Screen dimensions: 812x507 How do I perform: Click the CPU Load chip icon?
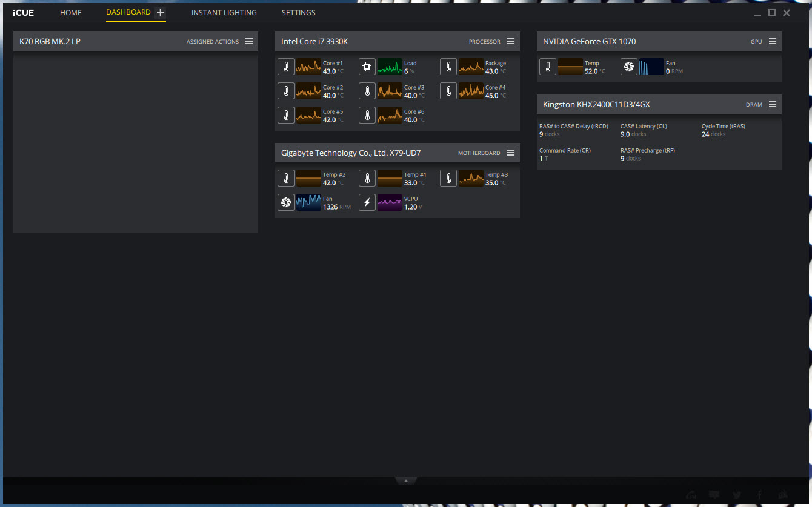click(x=367, y=67)
